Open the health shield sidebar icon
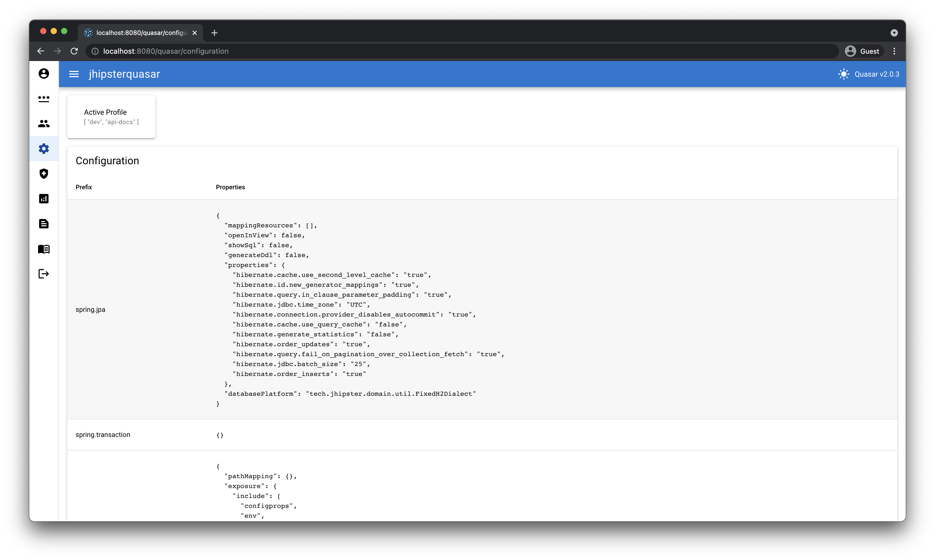Screen dimensions: 935x560 coord(44,174)
